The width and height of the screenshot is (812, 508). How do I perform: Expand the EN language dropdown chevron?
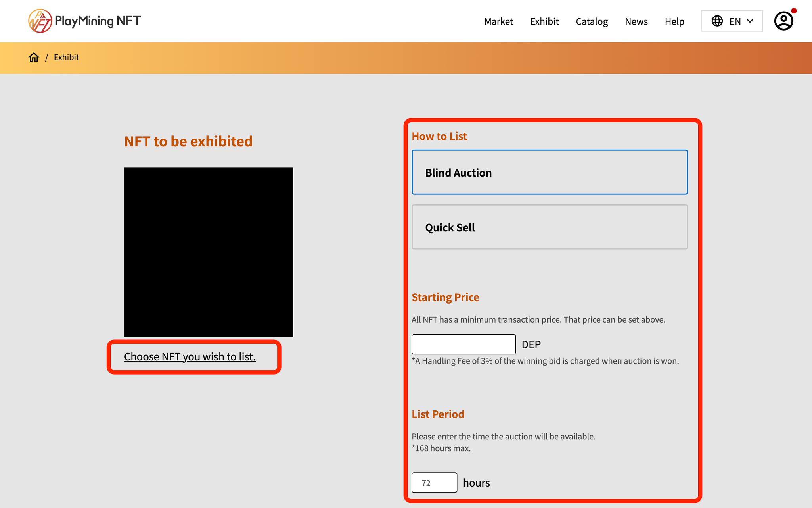click(750, 21)
